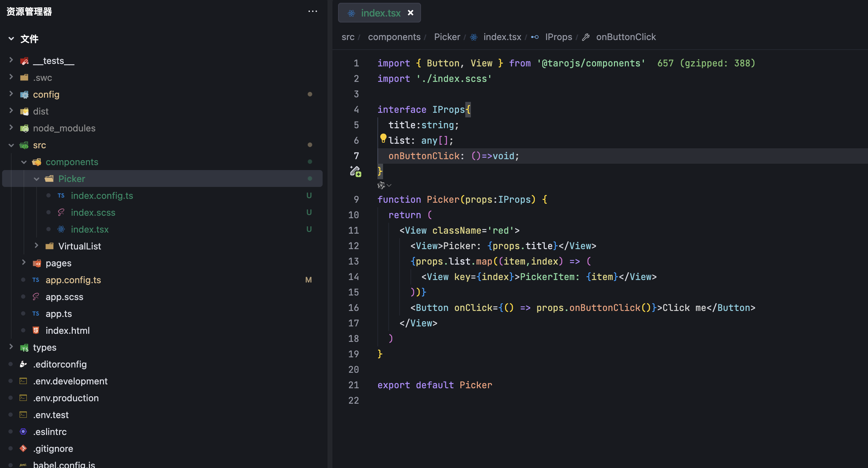Close the index.tsx tab
Screen dimensions: 868x468
(410, 13)
